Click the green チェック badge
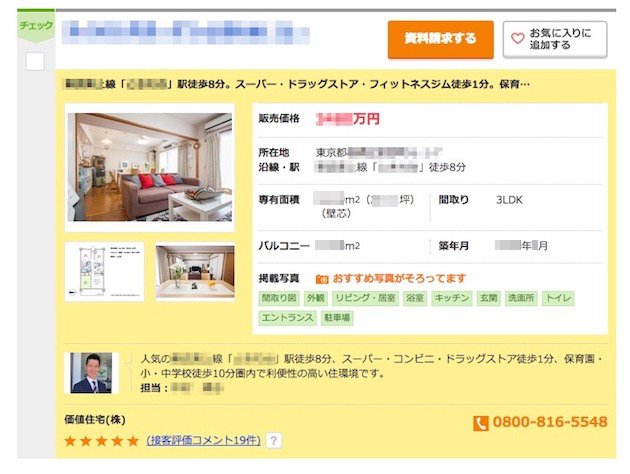This screenshot has width=630, height=474. click(x=36, y=27)
